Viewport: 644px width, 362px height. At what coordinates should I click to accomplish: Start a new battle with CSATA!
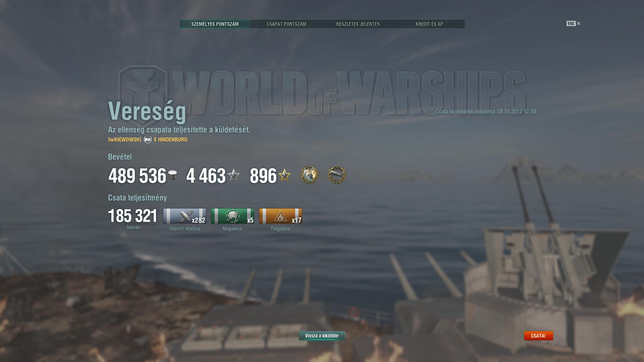point(538,336)
